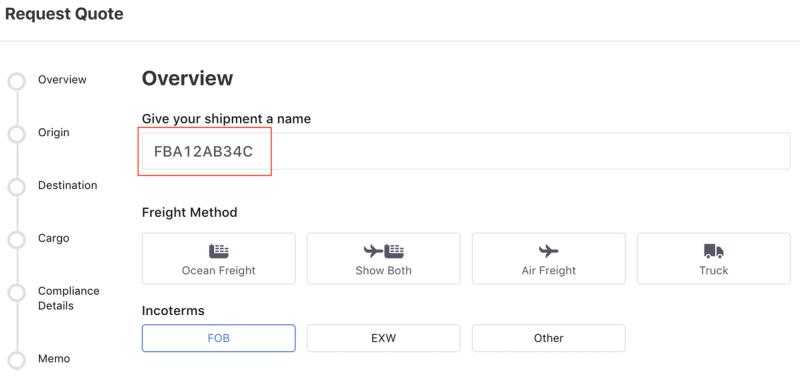Viewport: 800px width, 391px height.
Task: Select the Ocean Freight method
Action: (x=218, y=258)
